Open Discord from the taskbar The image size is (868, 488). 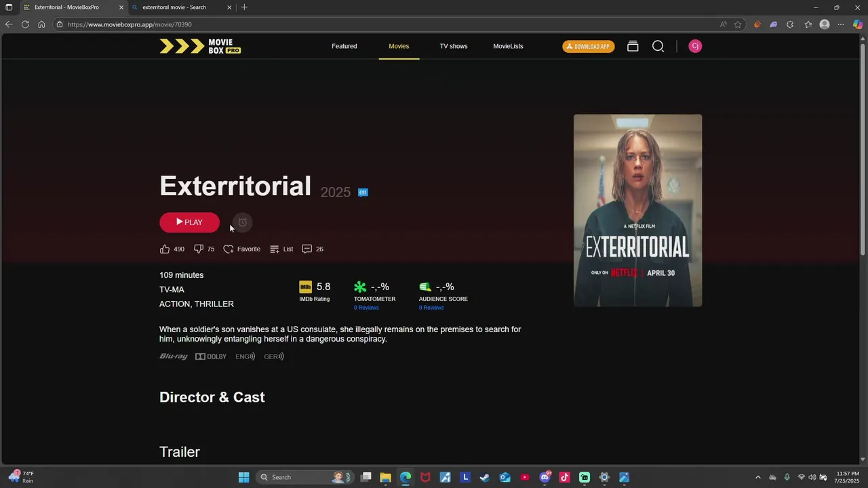pos(545,477)
